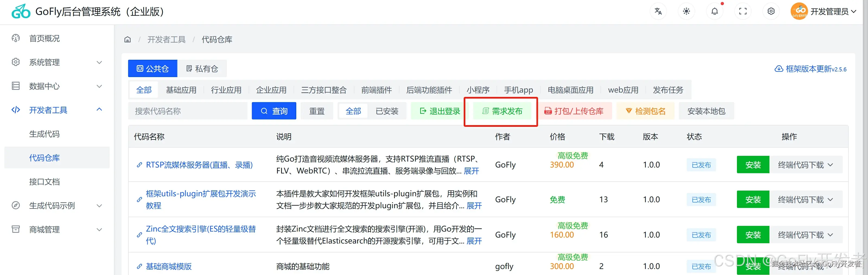Expand the 商城管理 menu chevron

pyautogui.click(x=99, y=229)
